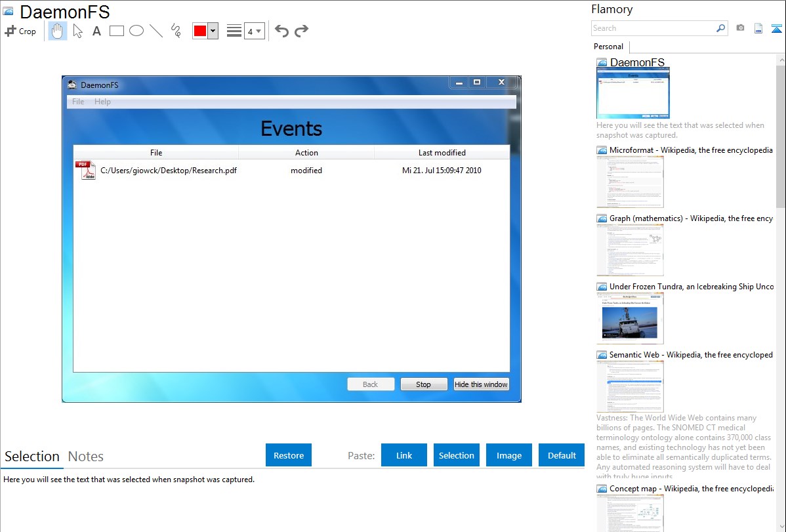Image resolution: width=786 pixels, height=532 pixels.
Task: Open the Semantic Web snapshot thumbnail
Action: 630,386
